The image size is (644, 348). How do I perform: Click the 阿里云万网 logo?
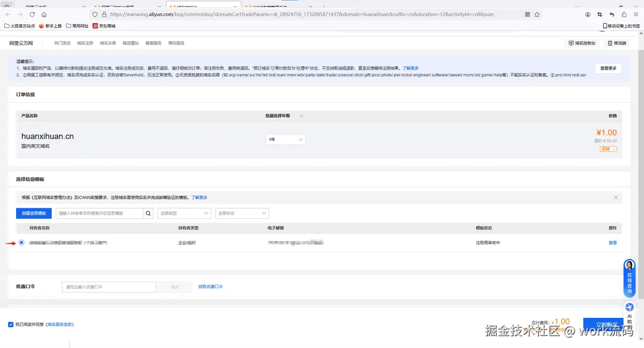pos(22,43)
